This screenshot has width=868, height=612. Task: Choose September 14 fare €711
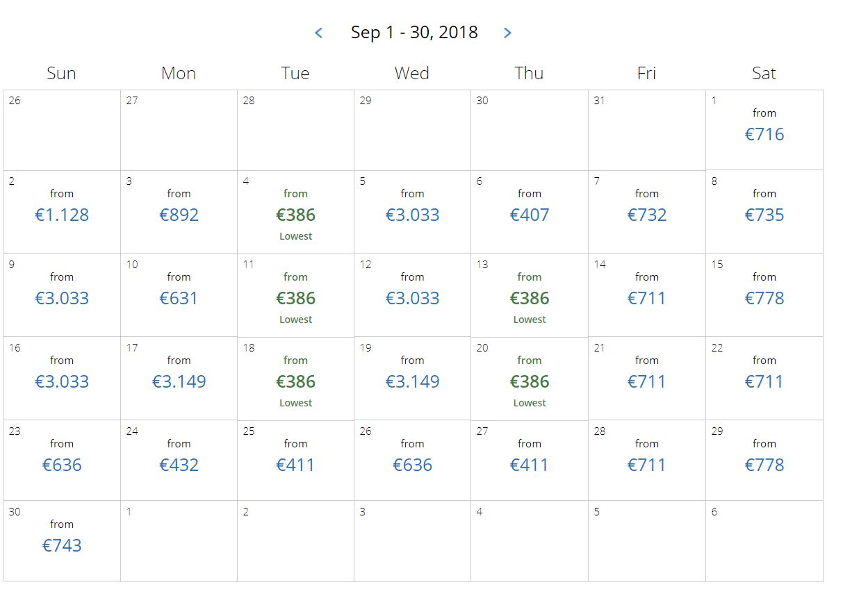coord(647,295)
